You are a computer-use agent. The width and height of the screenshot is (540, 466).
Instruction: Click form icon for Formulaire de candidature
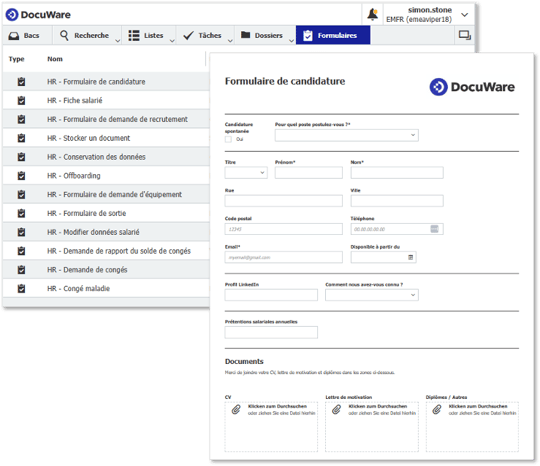tap(21, 82)
